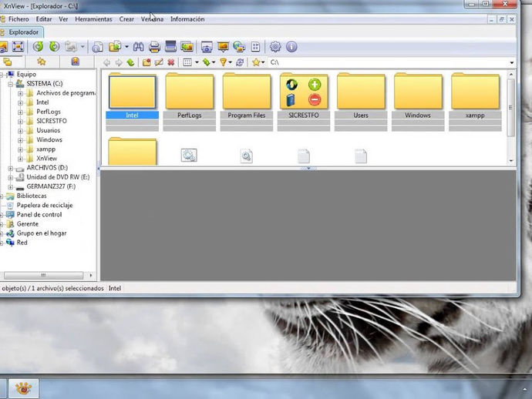
Task: Switch to favorites star panel tab
Action: (42, 62)
